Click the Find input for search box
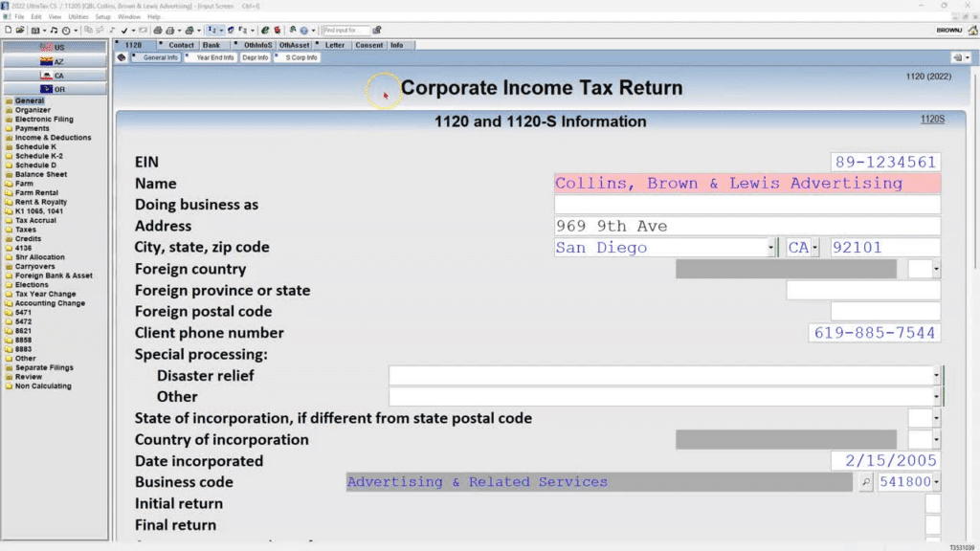Viewport: 980px width, 551px height. (345, 30)
